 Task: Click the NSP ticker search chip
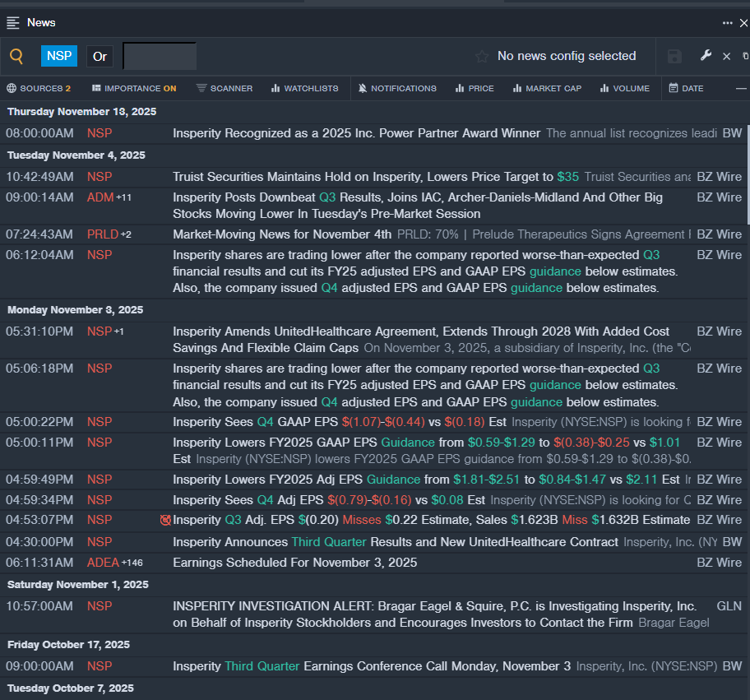click(x=59, y=56)
